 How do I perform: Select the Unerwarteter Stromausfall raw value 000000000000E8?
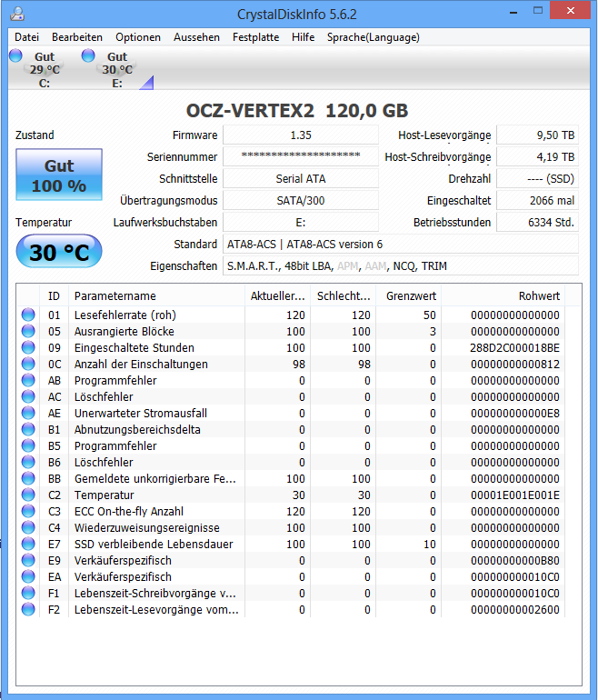tap(515, 414)
